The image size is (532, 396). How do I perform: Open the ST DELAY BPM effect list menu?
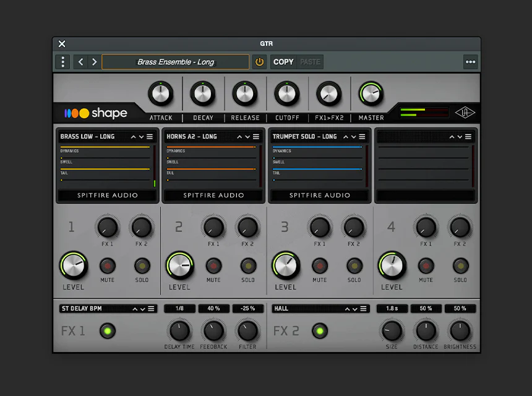(151, 309)
